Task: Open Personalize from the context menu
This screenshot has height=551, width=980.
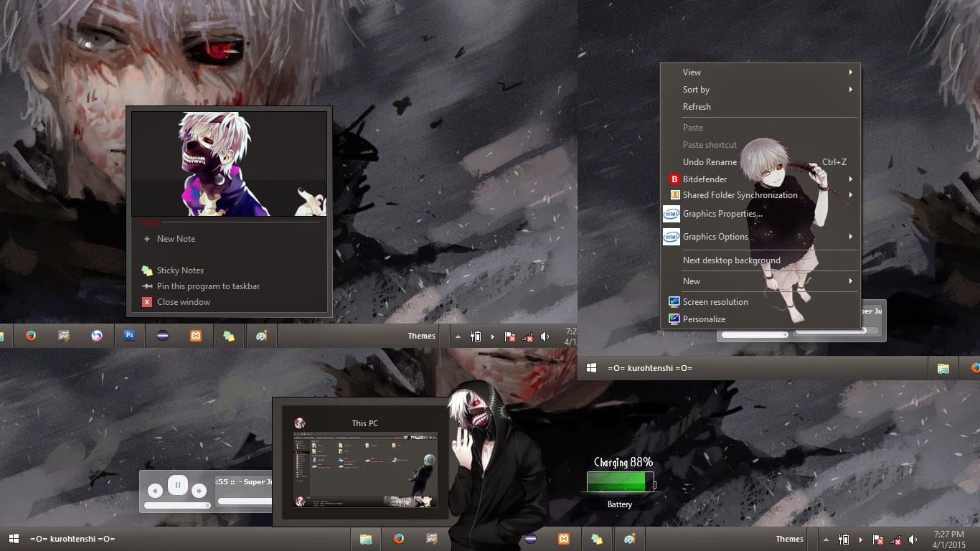Action: (x=704, y=319)
